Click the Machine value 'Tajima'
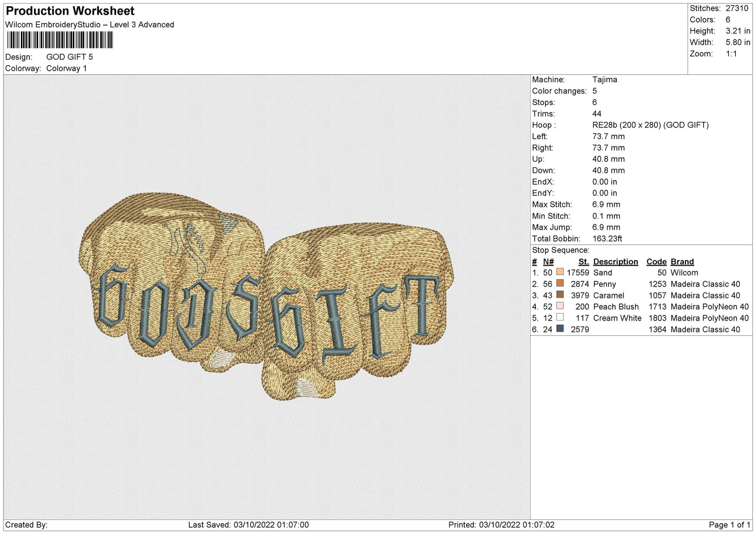Screen dimensions: 756x534 [604, 79]
